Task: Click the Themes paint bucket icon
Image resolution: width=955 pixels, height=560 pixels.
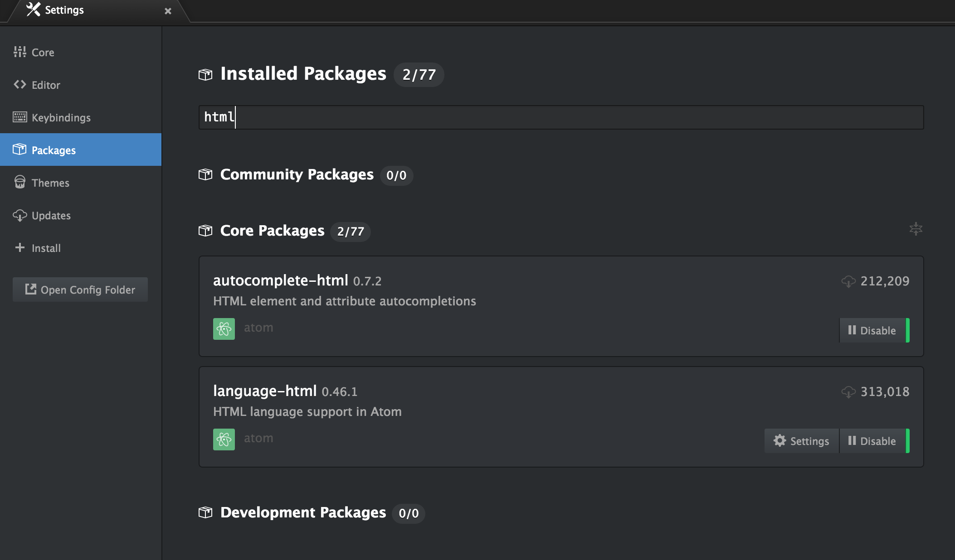Action: (19, 182)
